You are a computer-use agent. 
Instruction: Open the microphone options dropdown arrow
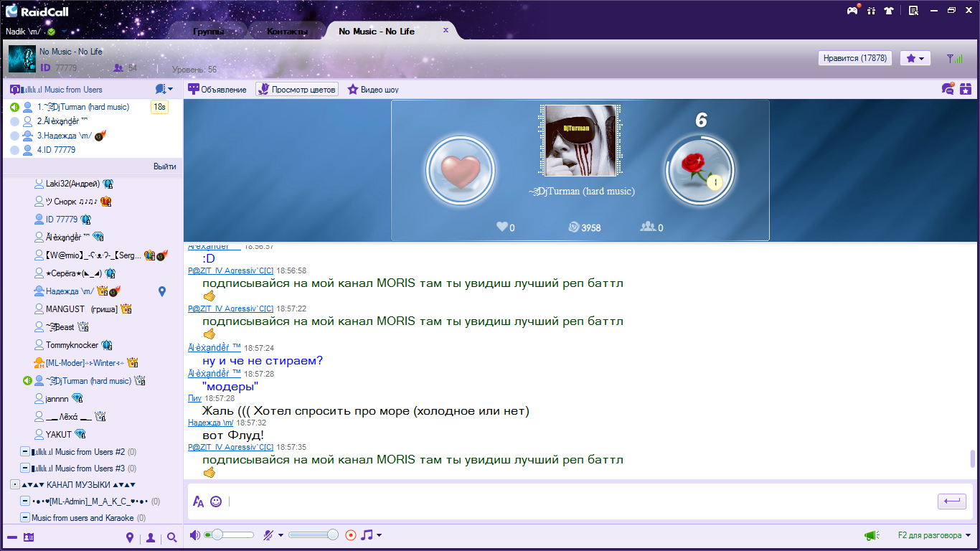(x=281, y=535)
